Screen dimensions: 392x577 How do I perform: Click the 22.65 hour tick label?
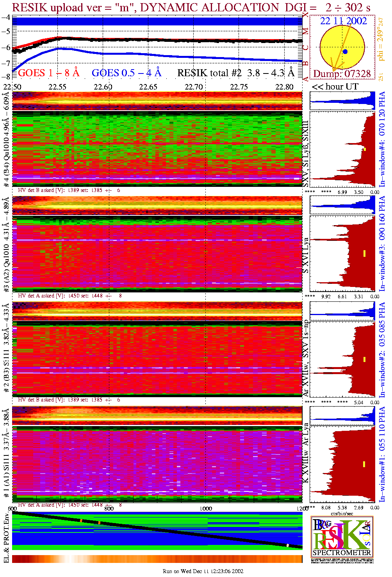point(148,87)
